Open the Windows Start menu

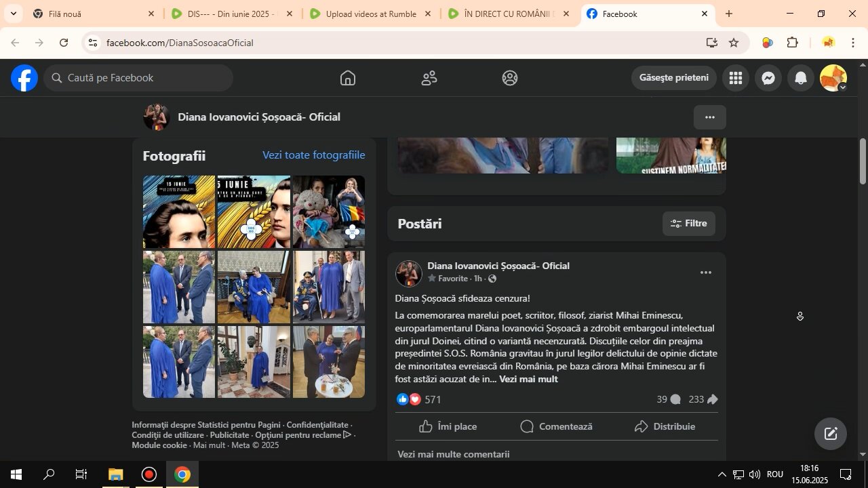(x=16, y=474)
